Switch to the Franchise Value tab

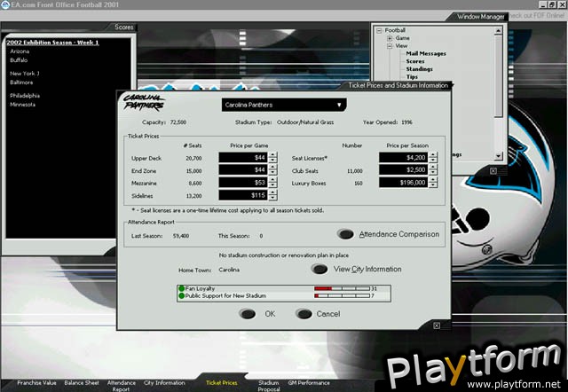point(36,383)
